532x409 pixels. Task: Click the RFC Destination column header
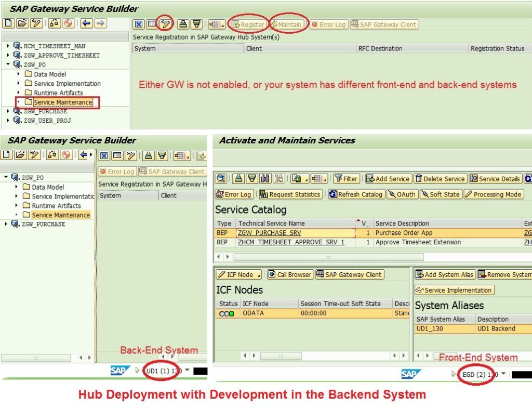click(412, 48)
